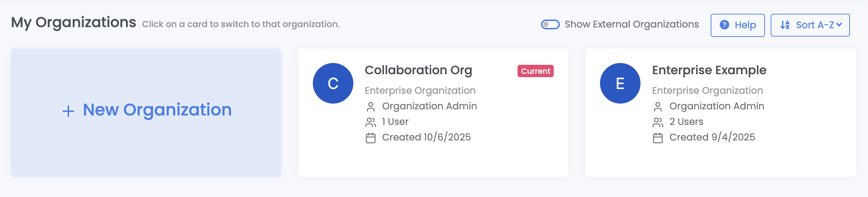868x197 pixels.
Task: Click the Sort dropdown chevron arrow
Action: (x=839, y=25)
